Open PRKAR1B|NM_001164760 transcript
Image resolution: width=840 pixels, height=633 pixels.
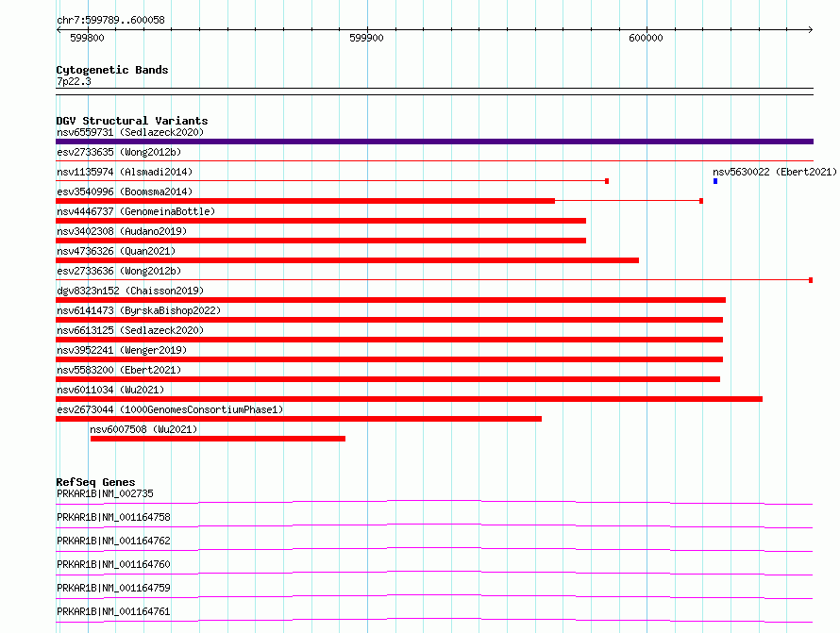[x=113, y=564]
